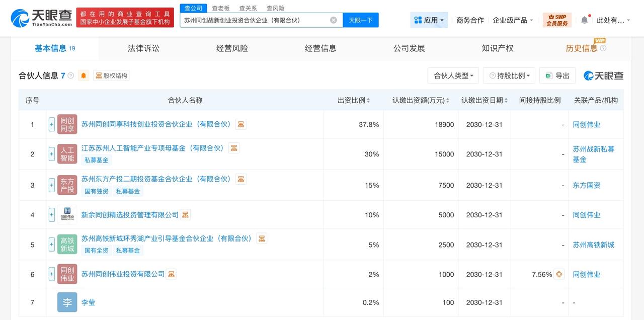This screenshot has width=644, height=320.
Task: Clear the search box with the X icon
Action: [334, 20]
